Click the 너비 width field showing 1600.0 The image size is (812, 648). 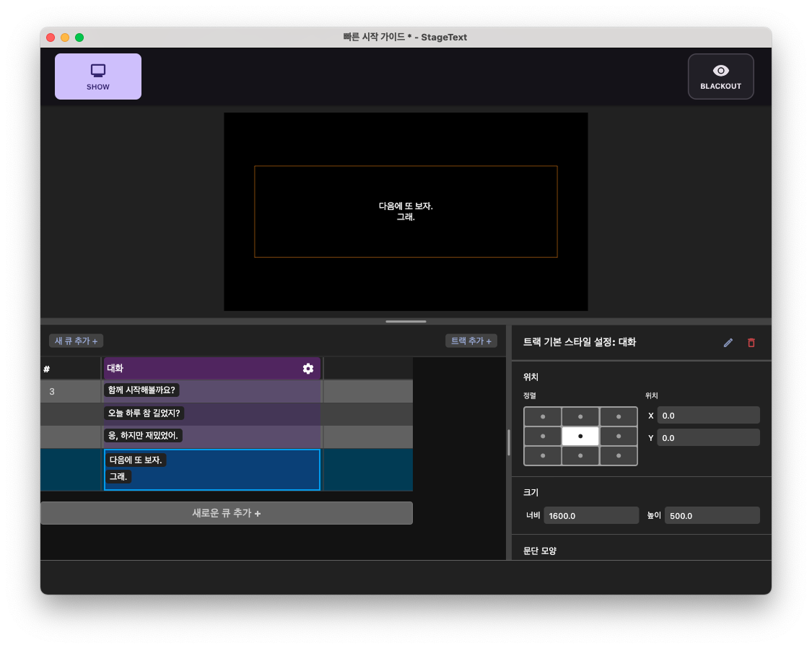pyautogui.click(x=591, y=515)
